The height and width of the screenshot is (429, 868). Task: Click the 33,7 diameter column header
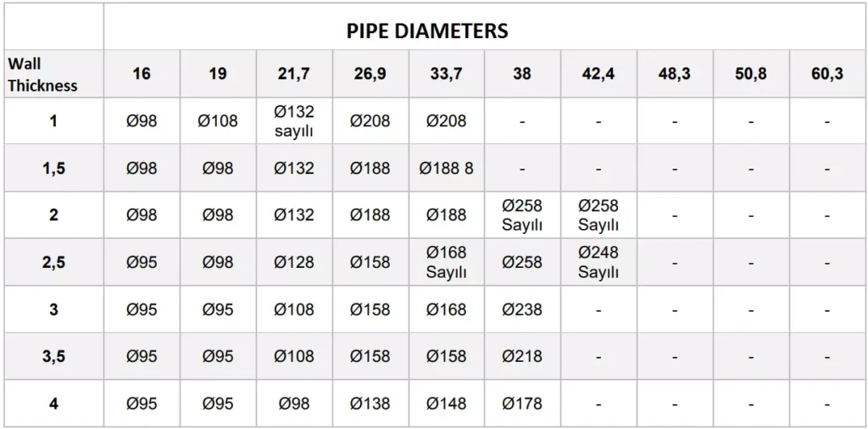[x=447, y=74]
